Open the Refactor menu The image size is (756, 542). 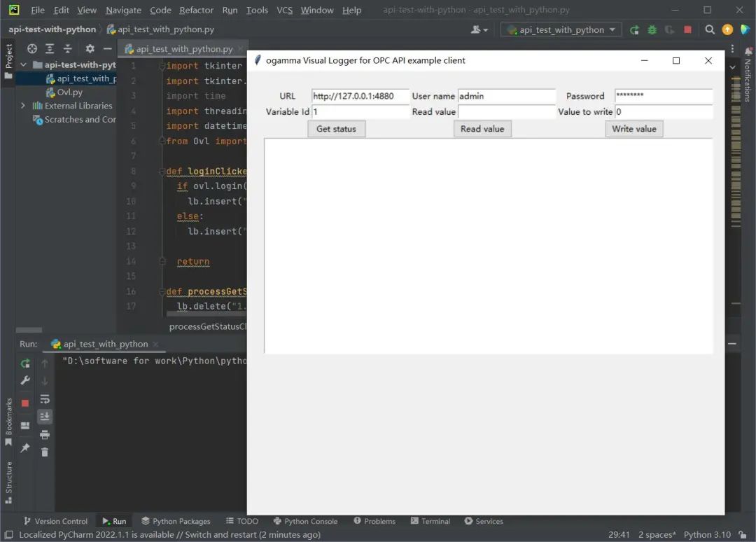tap(196, 10)
